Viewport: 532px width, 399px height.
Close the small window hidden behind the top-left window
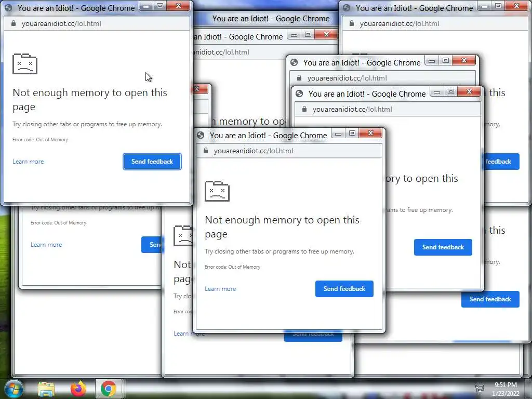[200, 89]
